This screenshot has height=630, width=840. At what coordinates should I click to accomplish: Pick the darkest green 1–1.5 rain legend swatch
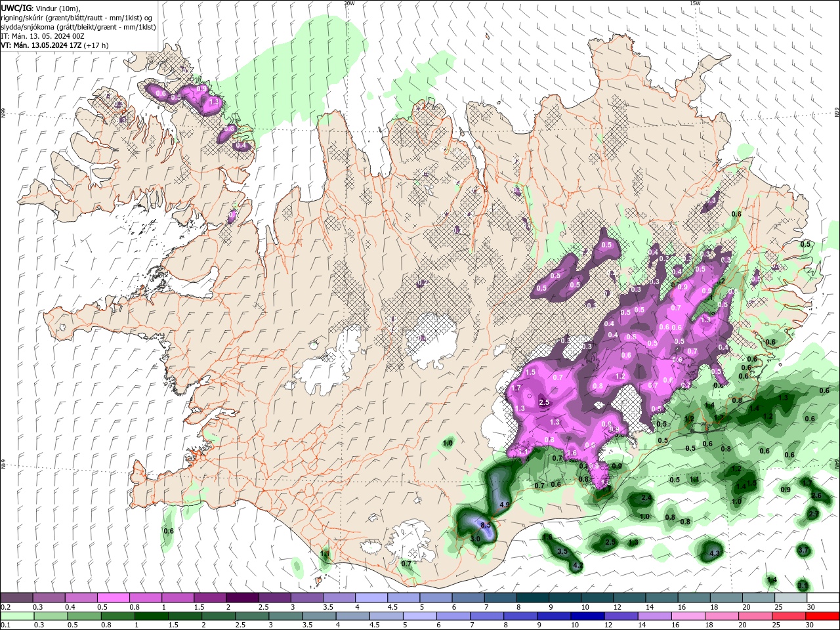point(151,616)
